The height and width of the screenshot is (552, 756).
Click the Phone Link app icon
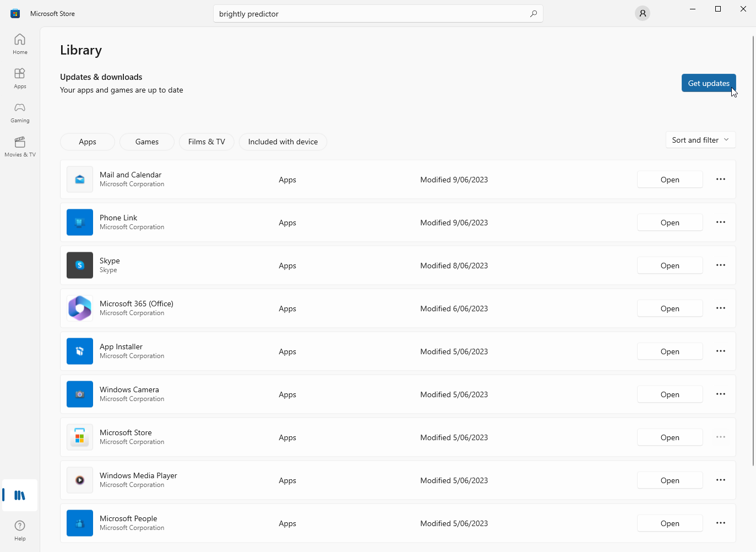pyautogui.click(x=80, y=223)
